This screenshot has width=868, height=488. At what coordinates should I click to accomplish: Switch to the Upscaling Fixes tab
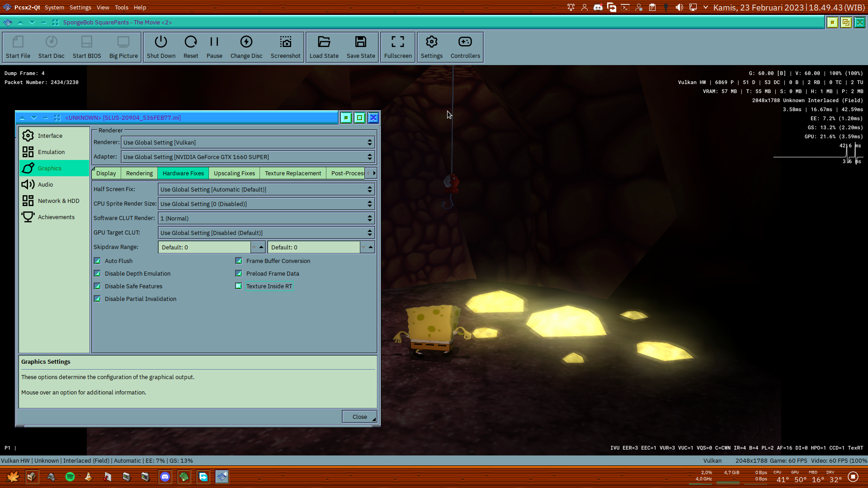(234, 173)
